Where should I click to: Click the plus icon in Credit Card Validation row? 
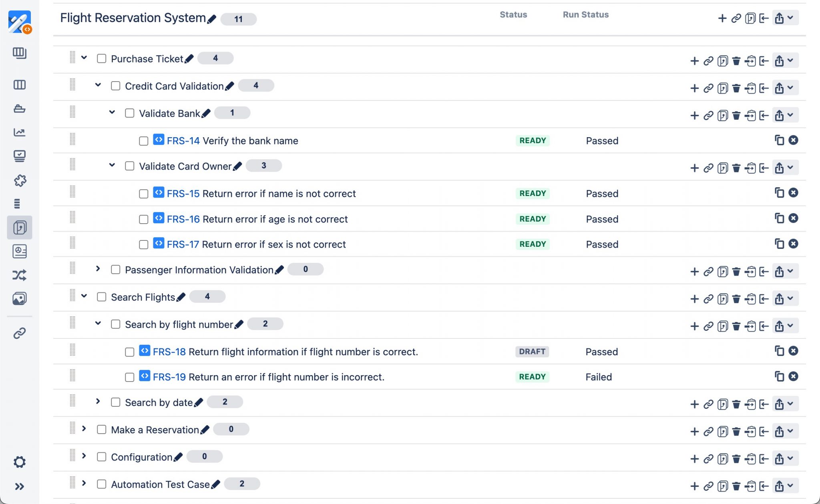(x=694, y=88)
